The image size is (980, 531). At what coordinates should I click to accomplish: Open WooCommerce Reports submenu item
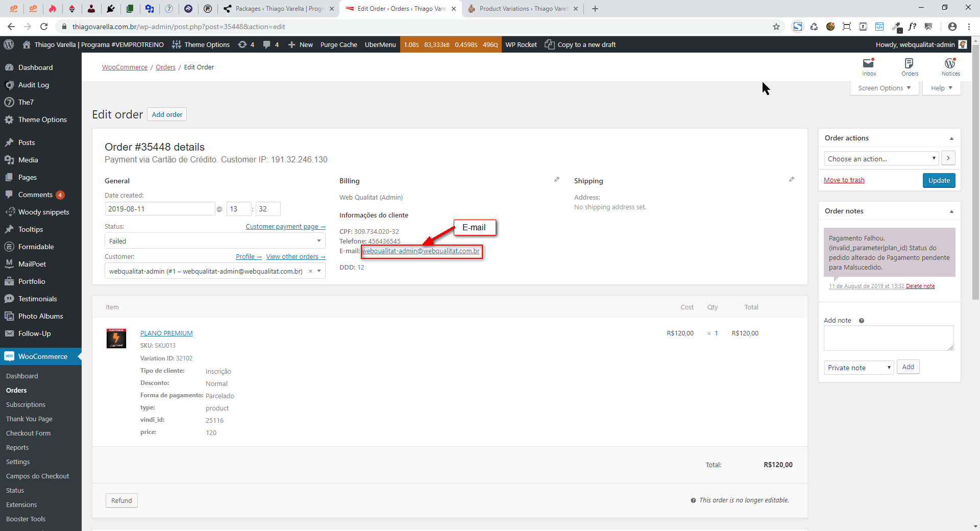17,447
